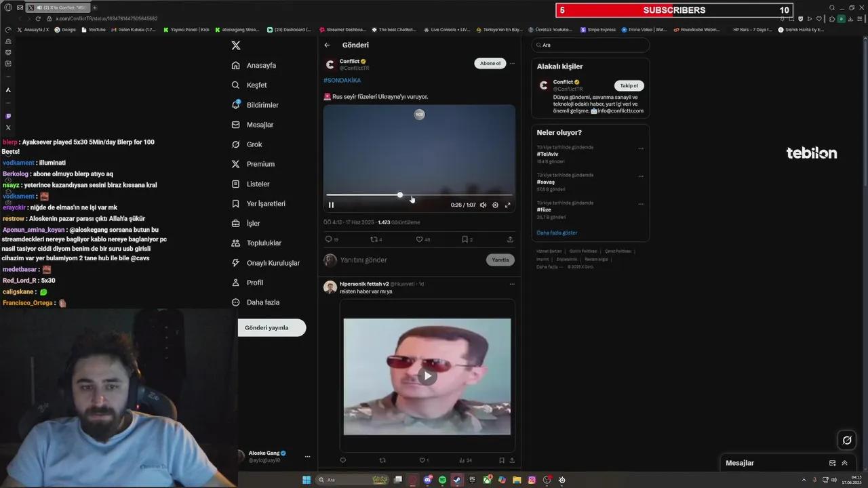Go back with the Gönderi arrow
This screenshot has height=488, width=868.
tap(327, 45)
